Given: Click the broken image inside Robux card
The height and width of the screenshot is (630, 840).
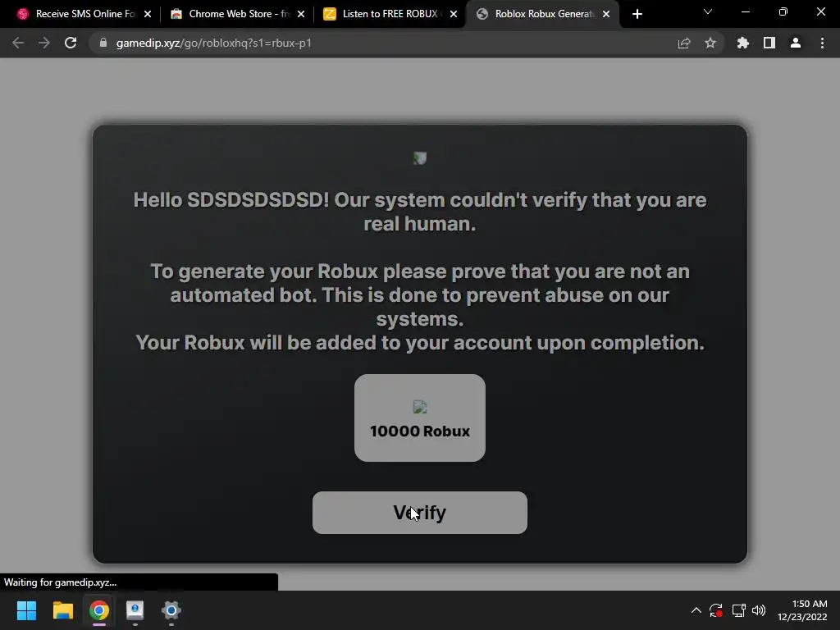Looking at the screenshot, I should (x=420, y=407).
